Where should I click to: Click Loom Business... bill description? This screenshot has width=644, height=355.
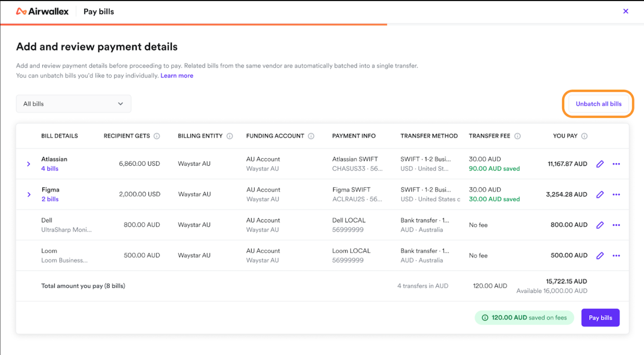(x=64, y=260)
